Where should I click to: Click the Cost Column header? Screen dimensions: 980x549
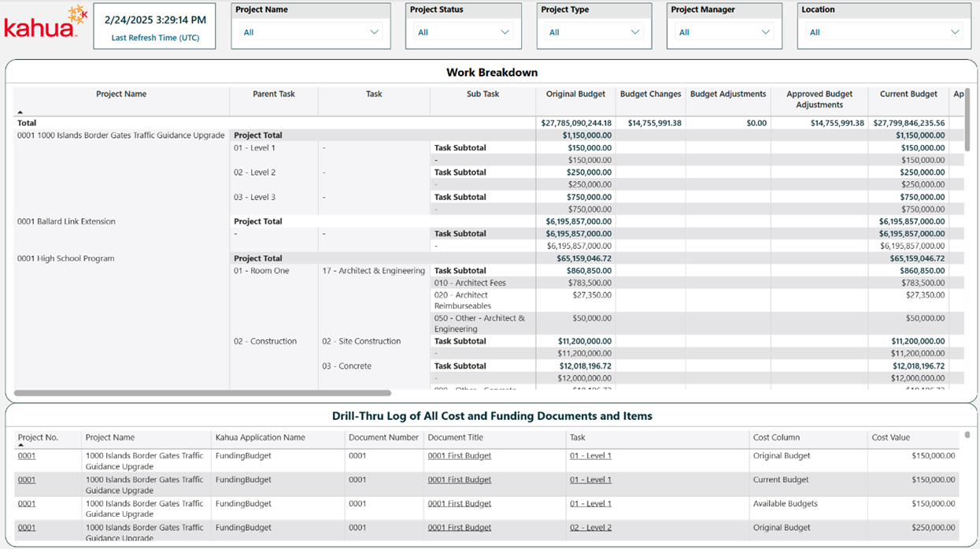pos(776,438)
